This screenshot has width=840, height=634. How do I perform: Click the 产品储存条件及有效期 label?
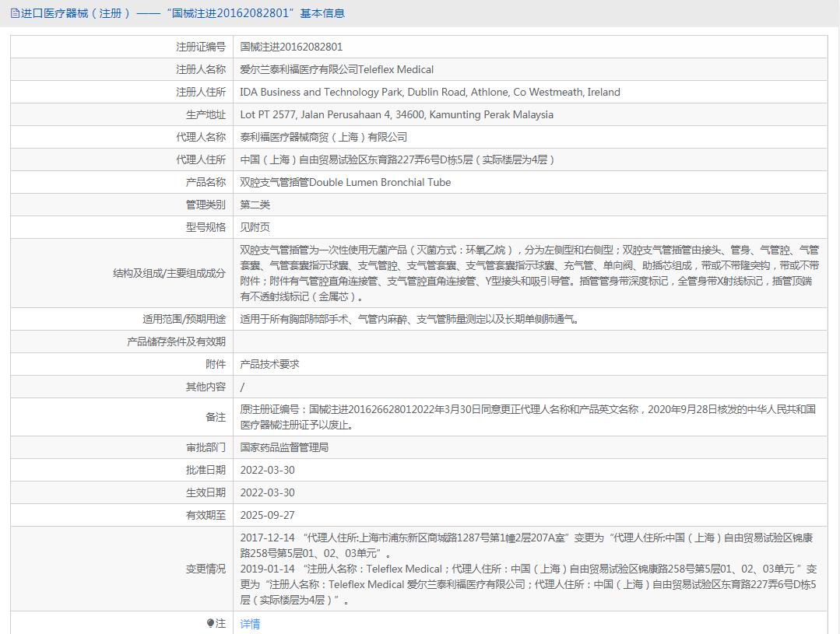[176, 342]
